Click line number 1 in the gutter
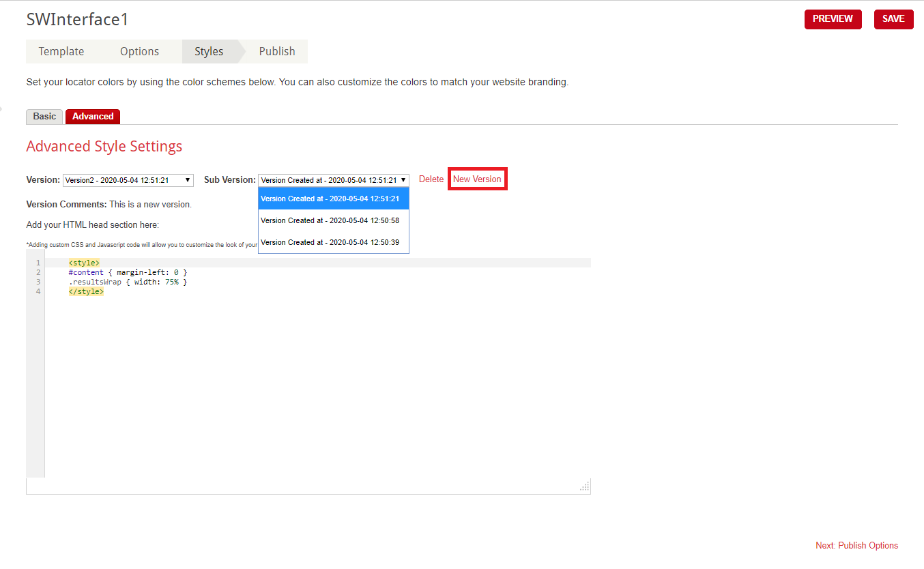 (x=38, y=263)
